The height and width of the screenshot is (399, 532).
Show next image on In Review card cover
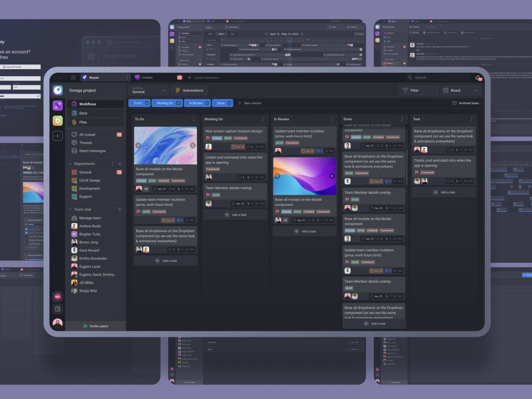coord(332,176)
